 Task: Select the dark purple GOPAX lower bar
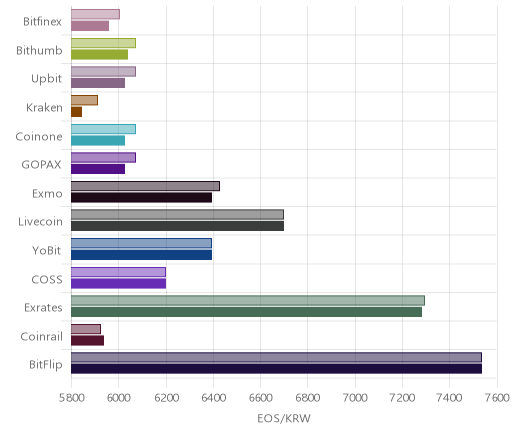98,169
